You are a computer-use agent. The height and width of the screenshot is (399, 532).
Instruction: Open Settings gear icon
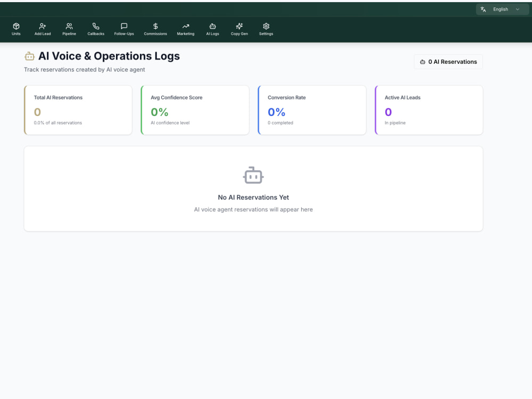266,26
